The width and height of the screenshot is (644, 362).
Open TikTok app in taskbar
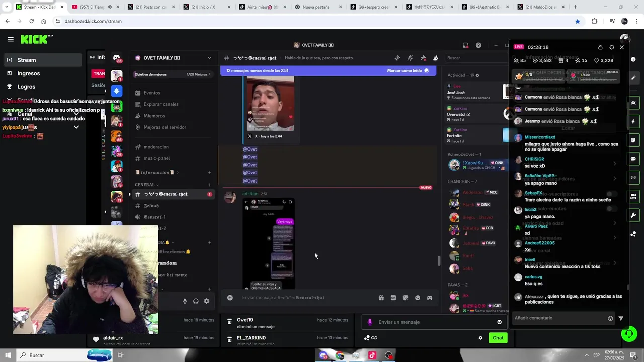click(372, 355)
